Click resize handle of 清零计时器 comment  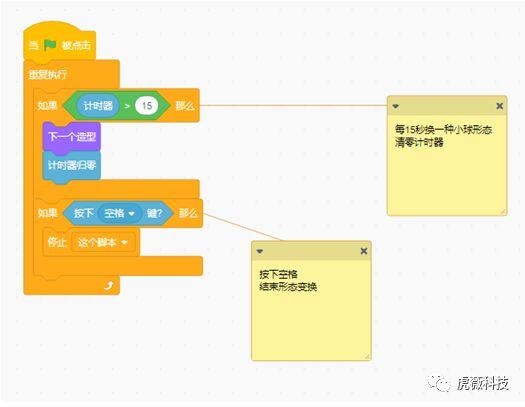[x=503, y=212]
